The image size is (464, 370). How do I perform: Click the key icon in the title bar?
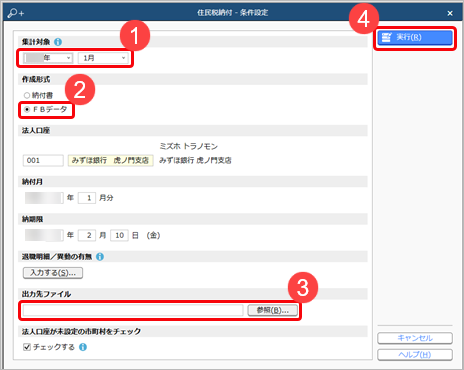15,13
